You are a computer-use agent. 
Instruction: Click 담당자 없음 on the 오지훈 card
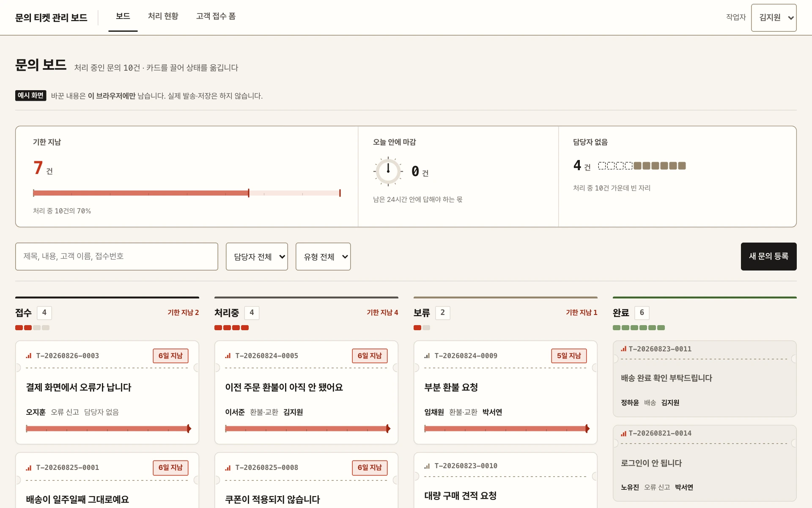101,412
